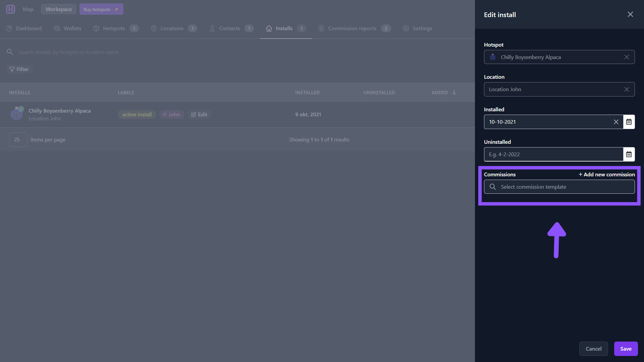Click the John contact label
Image resolution: width=644 pixels, height=362 pixels.
171,115
